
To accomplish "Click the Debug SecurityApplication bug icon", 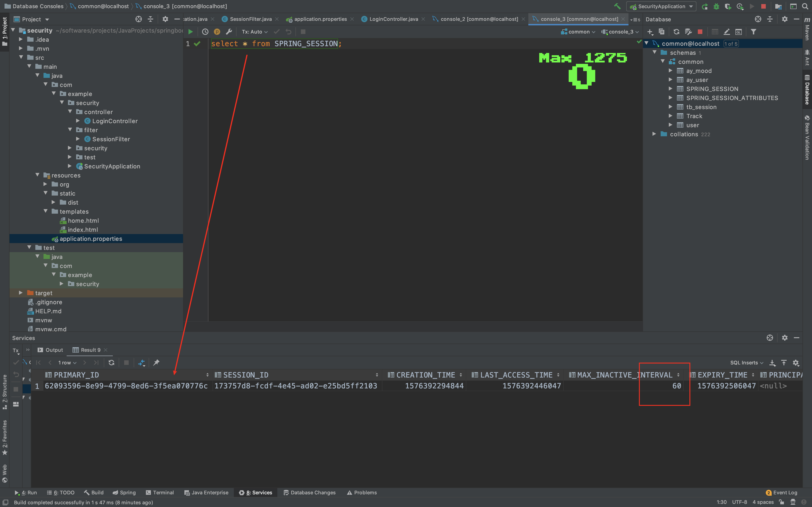I will click(x=716, y=6).
